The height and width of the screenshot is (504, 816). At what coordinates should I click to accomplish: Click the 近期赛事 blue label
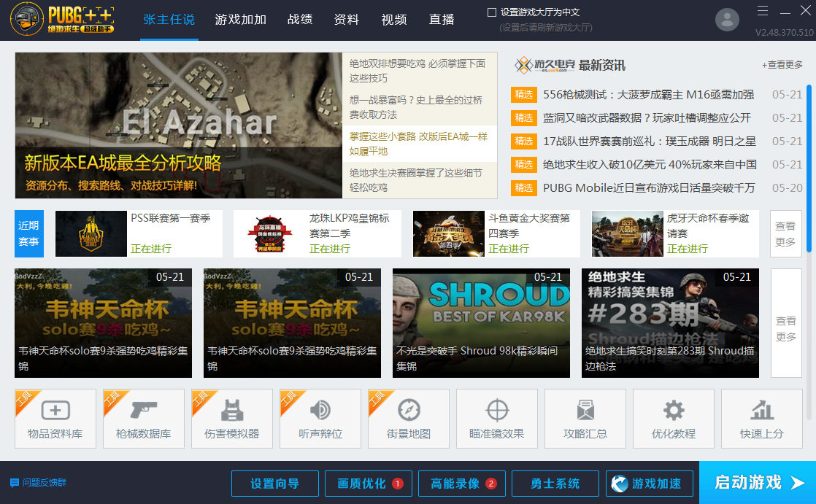[x=28, y=233]
